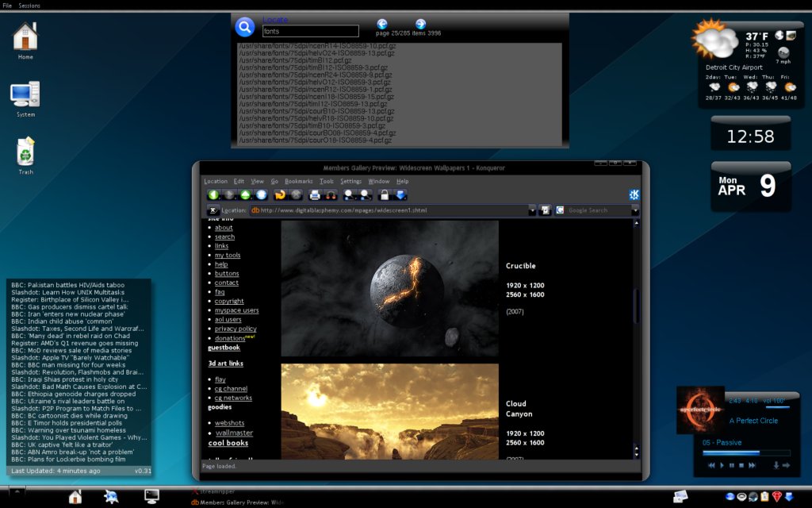
Task: Go to previous results page in Locate widget
Action: coord(382,24)
